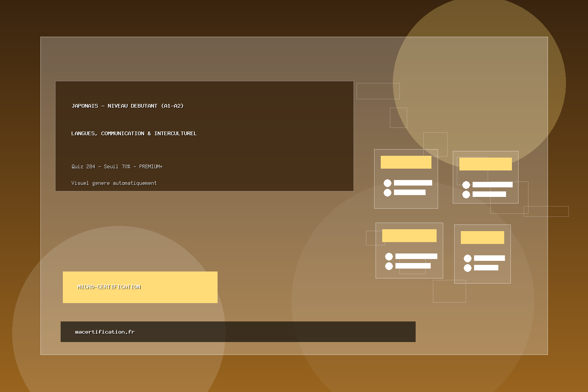Image resolution: width=588 pixels, height=392 pixels.
Task: Click the Quiz 284 - Seuil 70% - PREMIUM+ line
Action: (x=117, y=166)
